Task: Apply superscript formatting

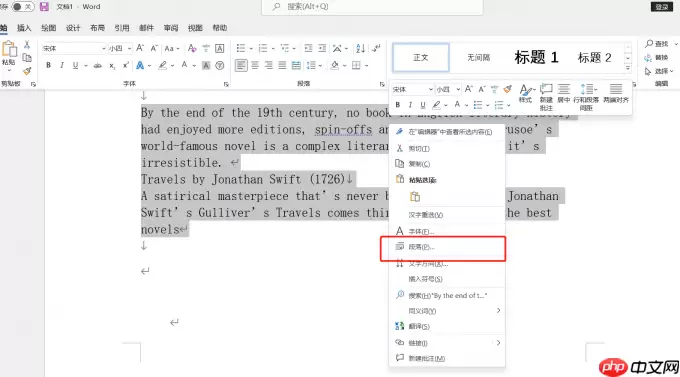Action: [125, 66]
